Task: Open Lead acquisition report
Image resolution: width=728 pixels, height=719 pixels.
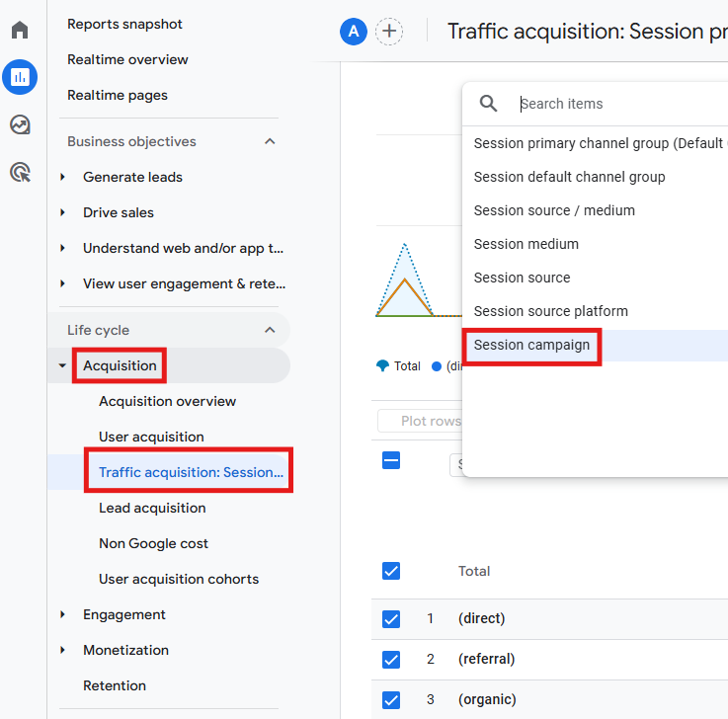Action: [x=152, y=508]
